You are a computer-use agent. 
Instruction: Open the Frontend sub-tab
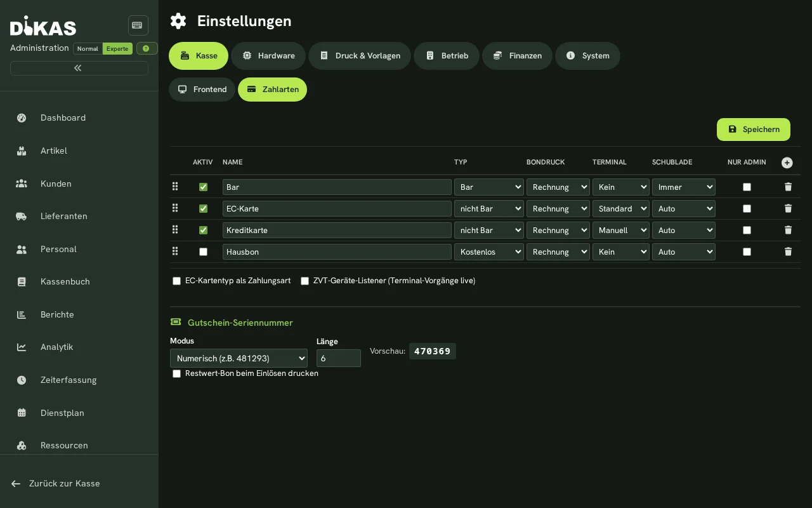(202, 90)
